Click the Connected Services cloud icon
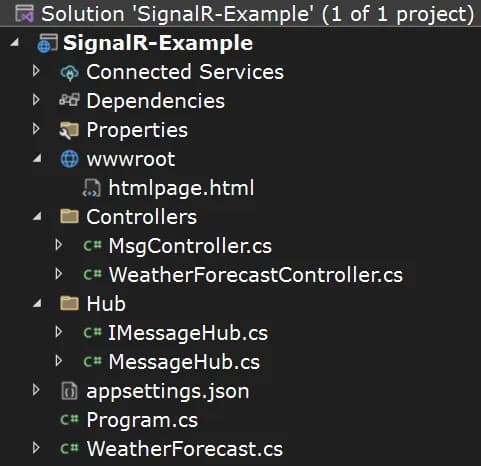 pos(69,72)
